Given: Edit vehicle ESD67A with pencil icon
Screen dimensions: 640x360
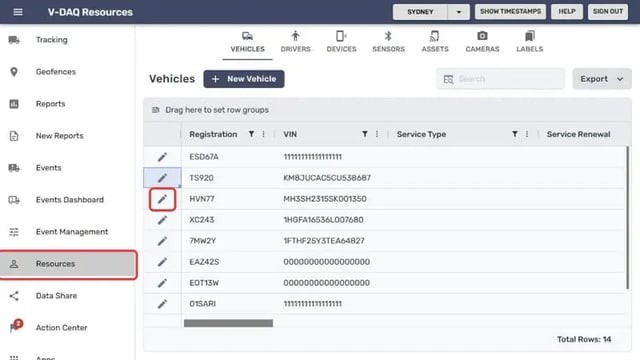Looking at the screenshot, I should coord(162,157).
